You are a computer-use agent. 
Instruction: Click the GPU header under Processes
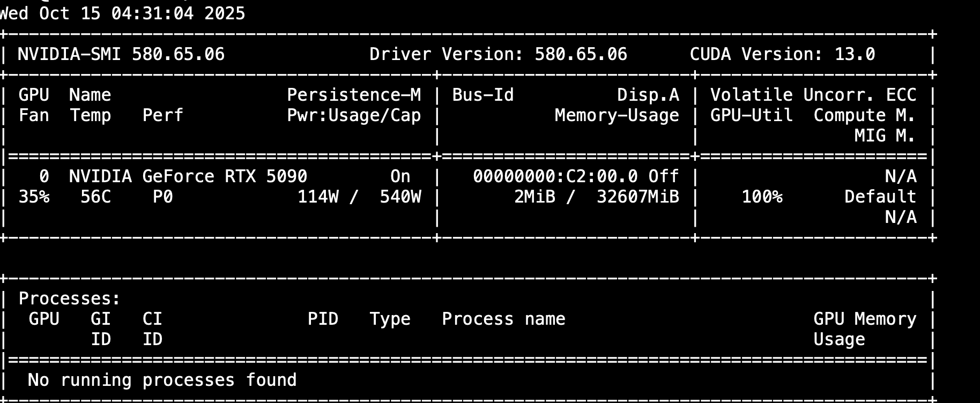[x=44, y=319]
